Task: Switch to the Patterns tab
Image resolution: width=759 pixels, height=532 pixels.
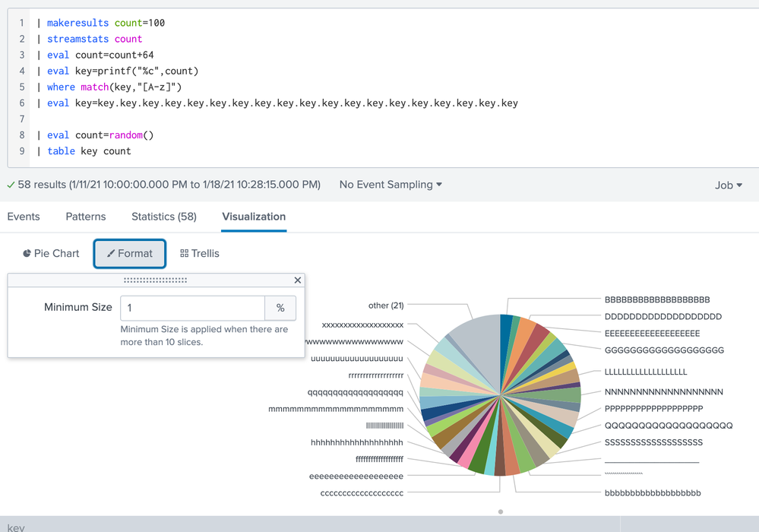Action: tap(86, 217)
